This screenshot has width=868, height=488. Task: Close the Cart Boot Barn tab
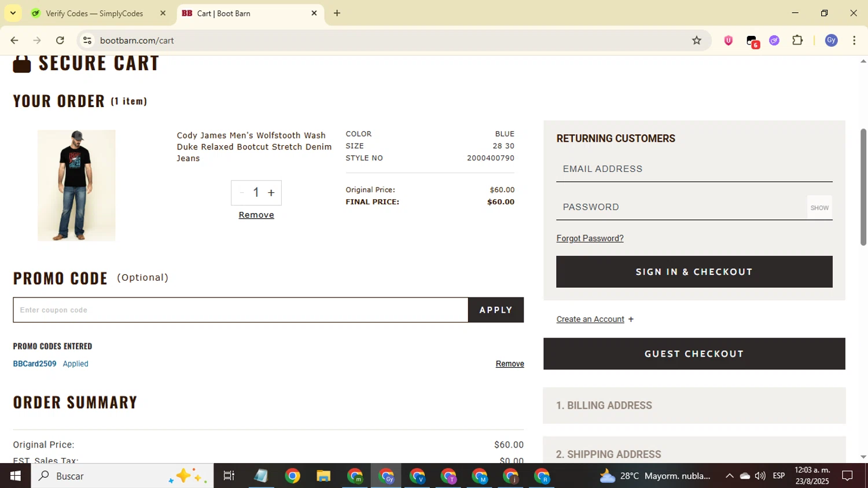tap(314, 13)
